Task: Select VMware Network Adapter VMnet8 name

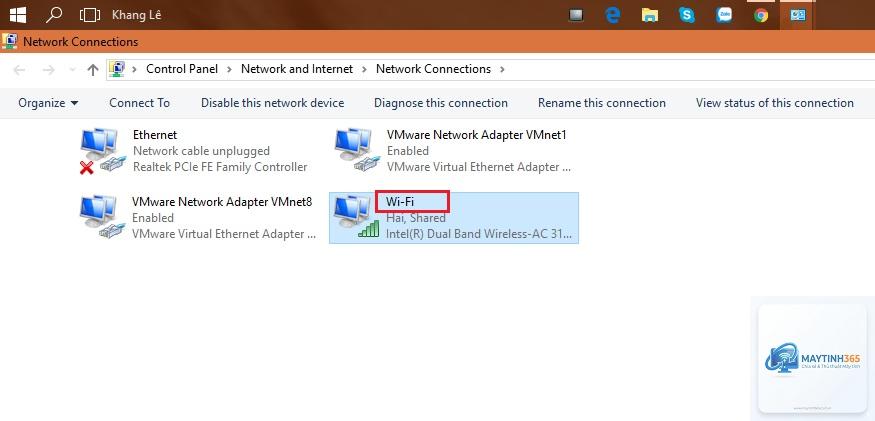Action: (x=222, y=202)
